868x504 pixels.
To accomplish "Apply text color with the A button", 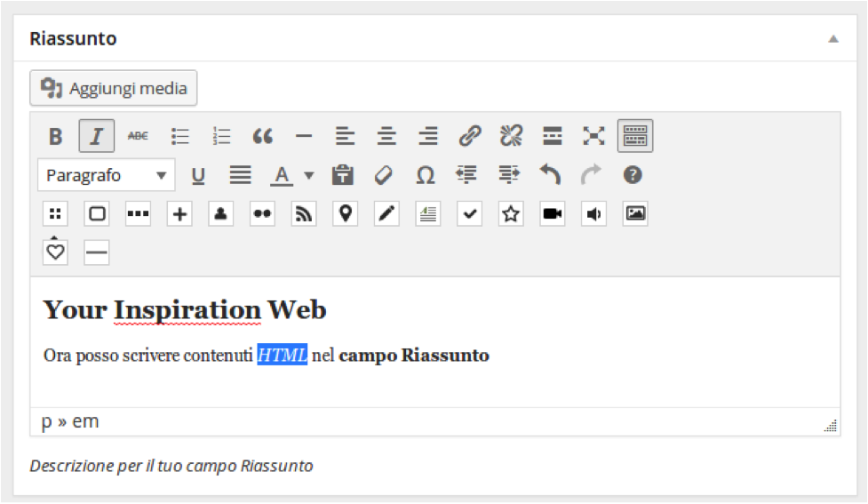I will [282, 176].
